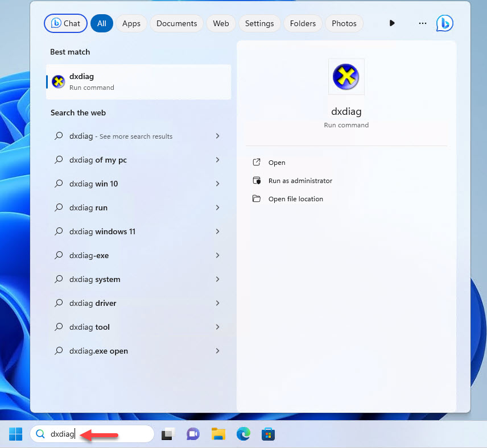Expand the 'dxdiag windows 11' suggestion chevron

(x=217, y=232)
